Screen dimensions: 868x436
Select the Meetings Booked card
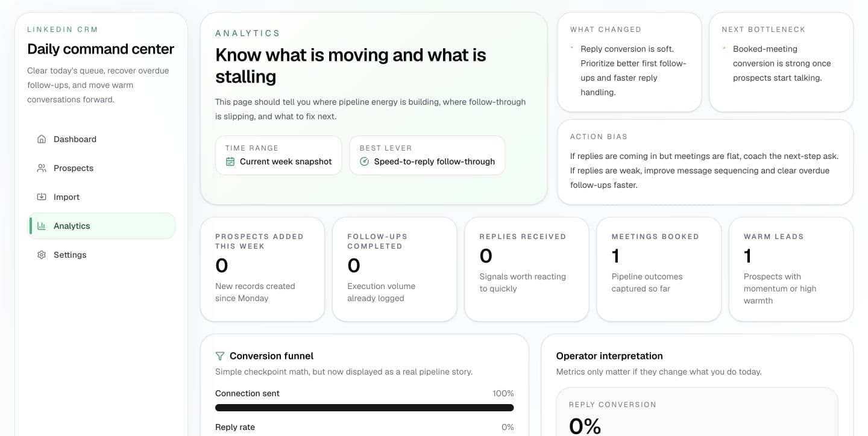coord(659,269)
